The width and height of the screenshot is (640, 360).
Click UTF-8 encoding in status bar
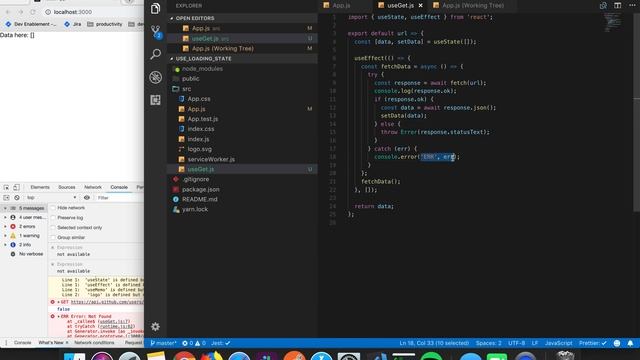point(516,343)
